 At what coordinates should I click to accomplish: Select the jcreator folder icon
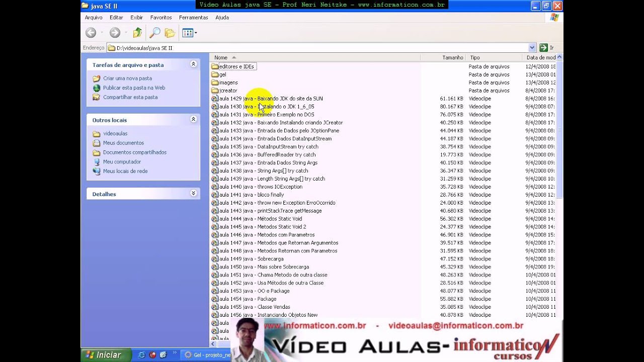tap(215, 90)
